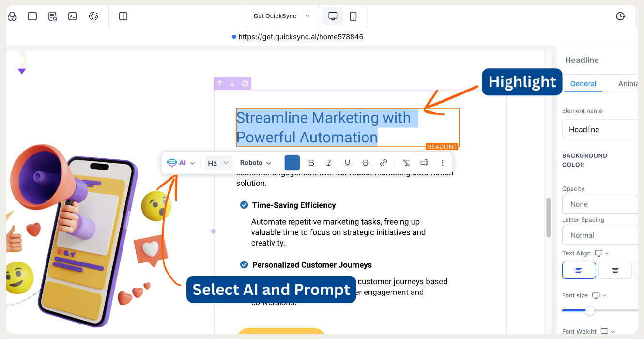Viewport: 644px width, 339px height.
Task: Select the General tab
Action: [x=583, y=84]
